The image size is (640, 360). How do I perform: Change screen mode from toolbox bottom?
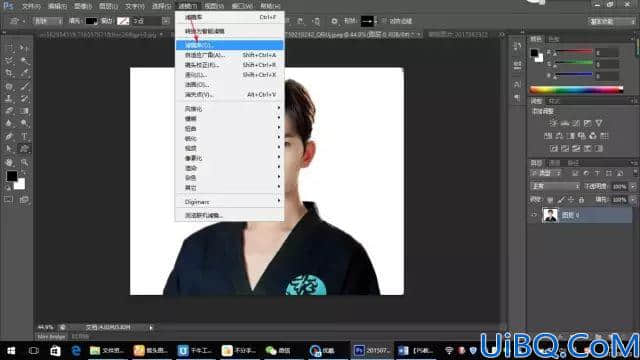(24, 200)
